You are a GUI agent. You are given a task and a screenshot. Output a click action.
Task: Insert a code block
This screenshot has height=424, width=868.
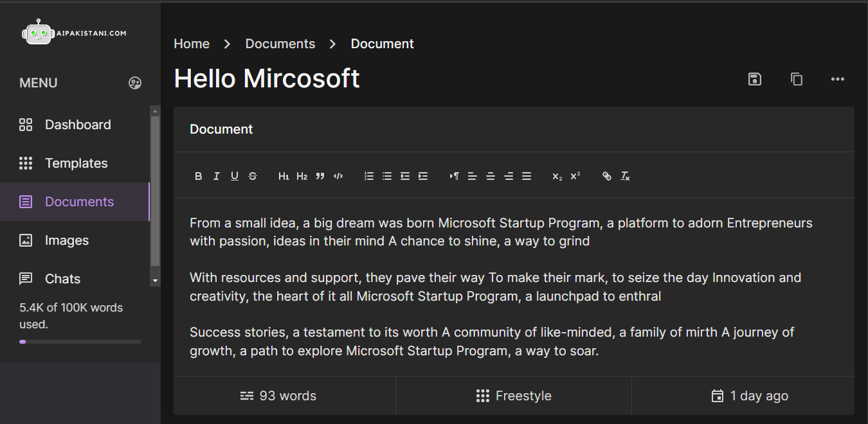tap(338, 176)
